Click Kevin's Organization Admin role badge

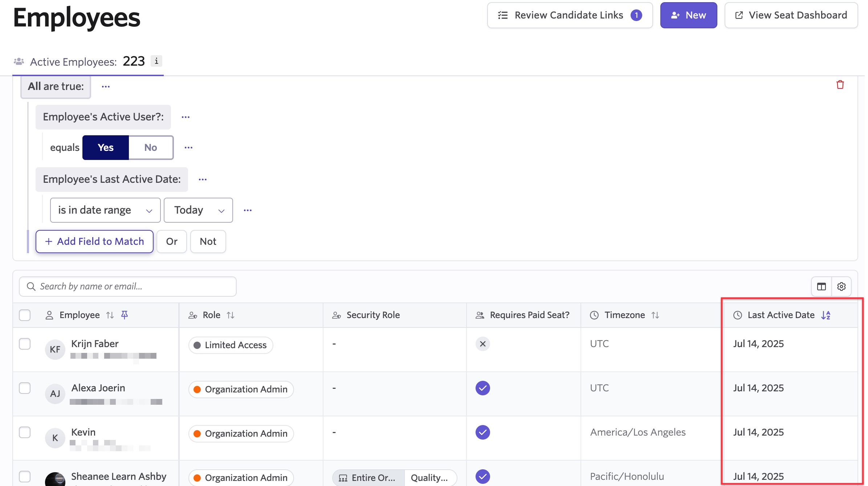click(241, 434)
